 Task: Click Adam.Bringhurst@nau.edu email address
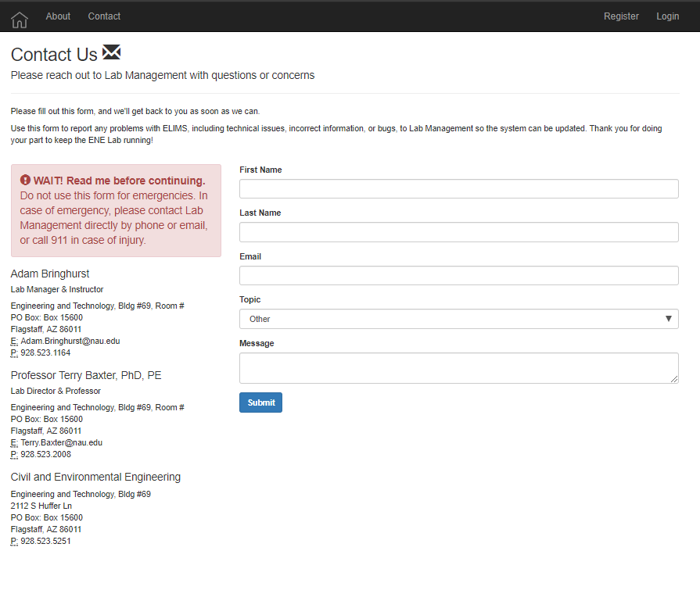pyautogui.click(x=70, y=341)
